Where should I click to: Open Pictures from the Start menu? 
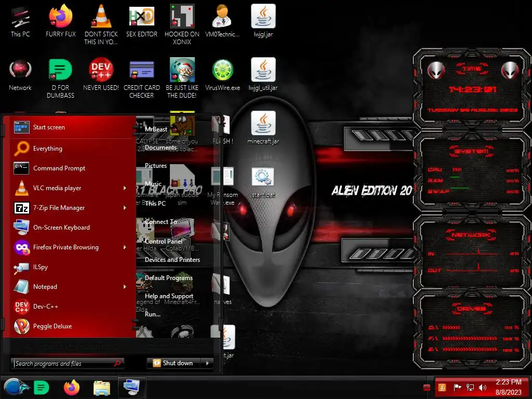[156, 166]
